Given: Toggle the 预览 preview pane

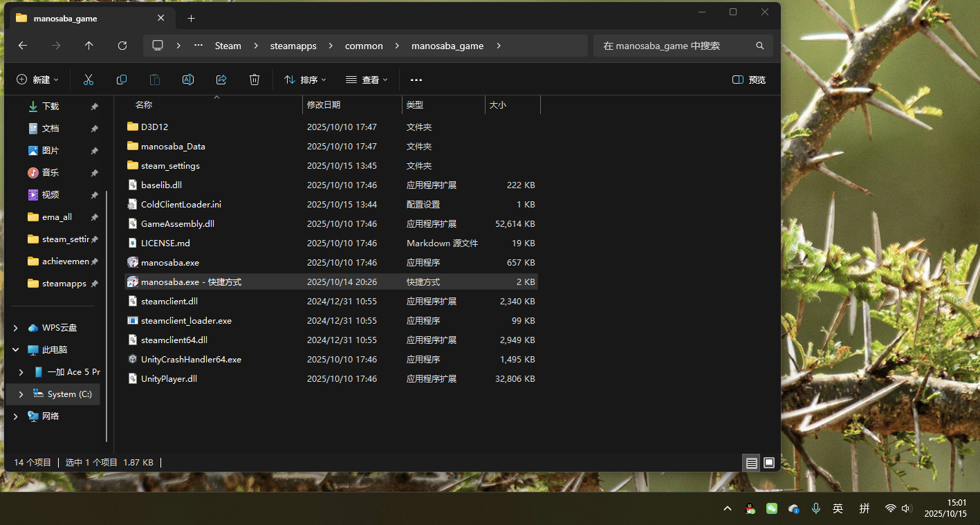Looking at the screenshot, I should (749, 80).
